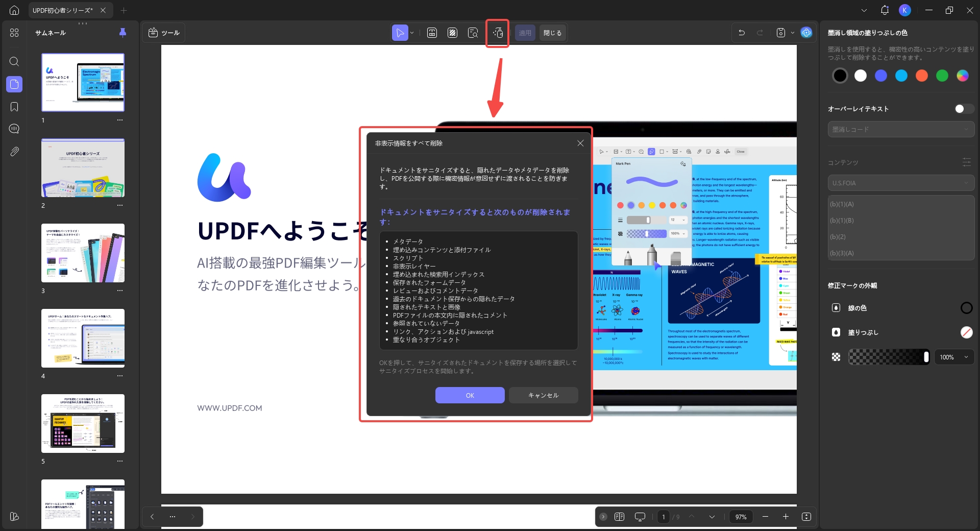This screenshot has height=531, width=980.
Task: Open more options for thumbnail page 1
Action: (x=120, y=120)
